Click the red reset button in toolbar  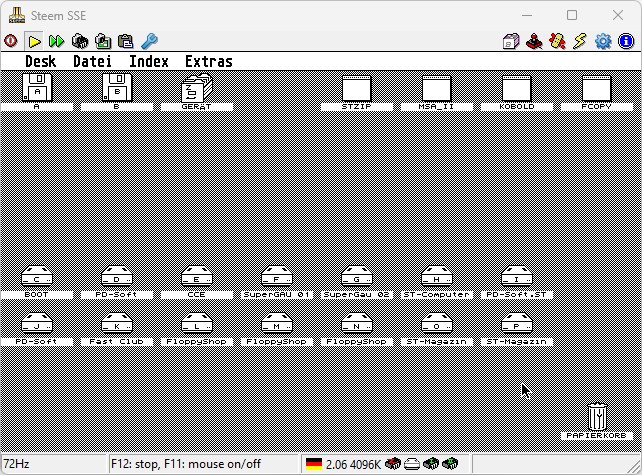pyautogui.click(x=11, y=41)
